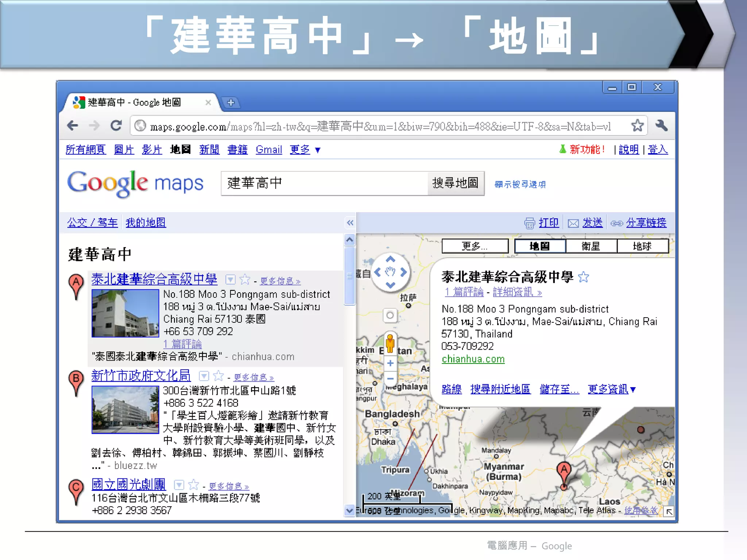Click the printer icon beside 打印
Image resolution: width=747 pixels, height=560 pixels.
(529, 223)
